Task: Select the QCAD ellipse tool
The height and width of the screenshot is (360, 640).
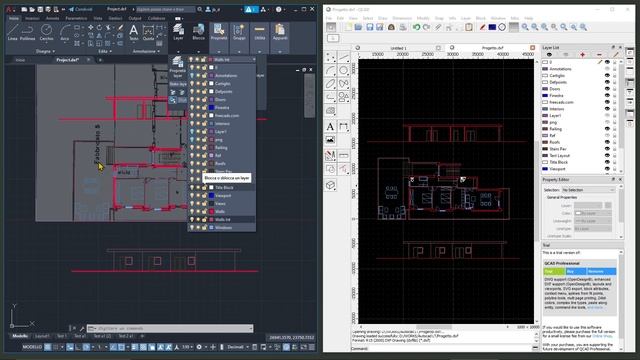Action: pyautogui.click(x=330, y=84)
